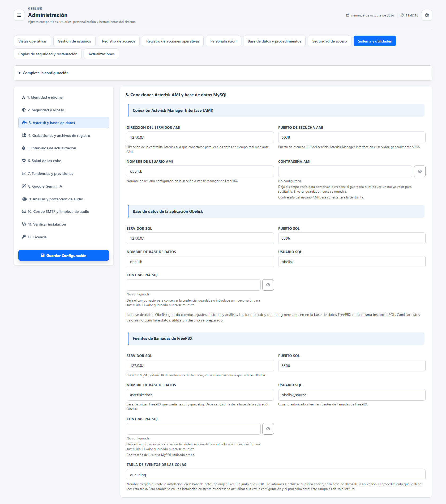Click the robot icon for Análisis de audio
446x504 pixels.
pyautogui.click(x=24, y=199)
